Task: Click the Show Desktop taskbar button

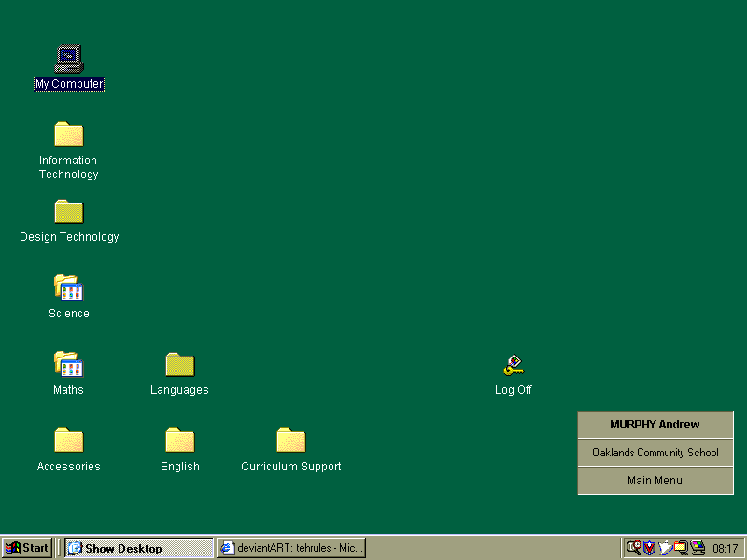Action: 138,548
